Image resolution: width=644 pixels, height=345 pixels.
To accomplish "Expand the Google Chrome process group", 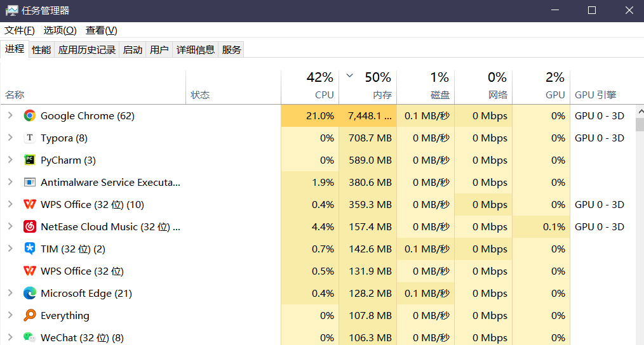I will click(x=10, y=115).
